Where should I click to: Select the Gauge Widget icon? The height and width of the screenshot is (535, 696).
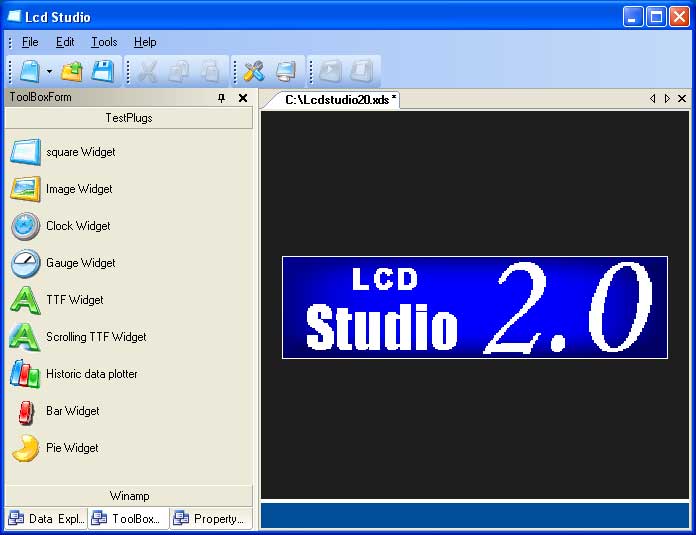[26, 263]
